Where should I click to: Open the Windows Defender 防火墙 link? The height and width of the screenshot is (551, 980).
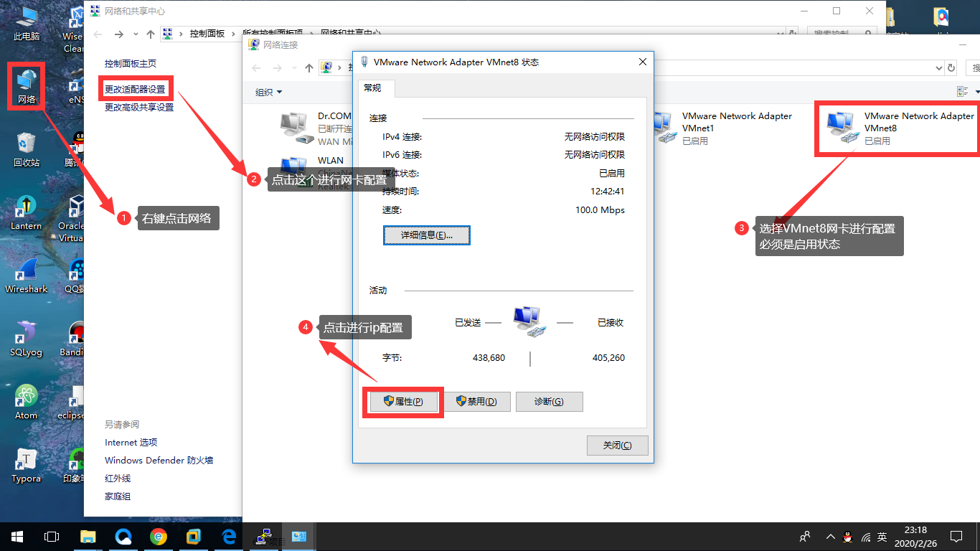[x=159, y=461]
